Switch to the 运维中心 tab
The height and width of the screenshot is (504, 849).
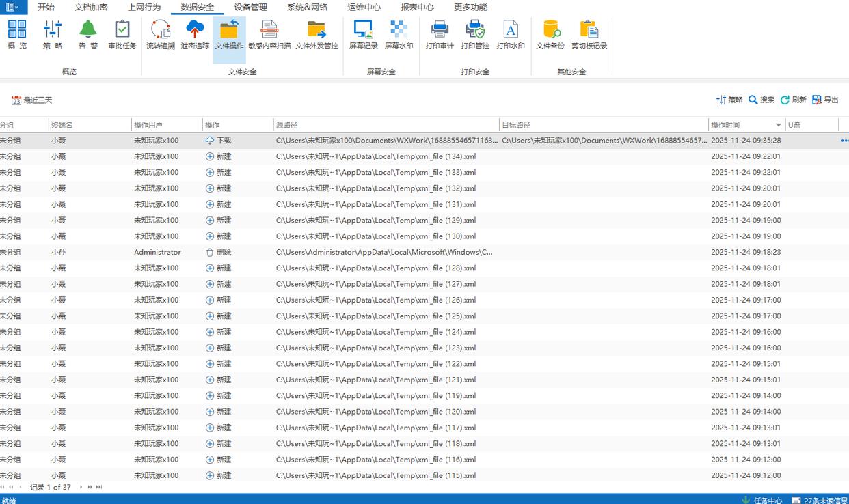[364, 8]
